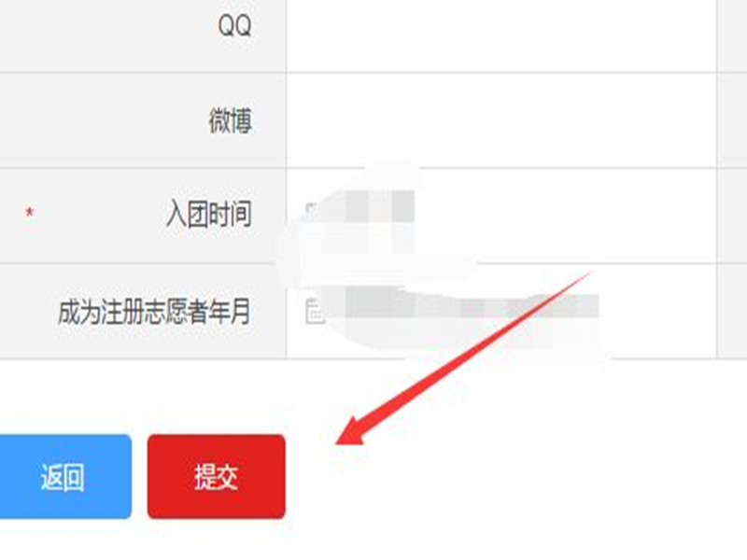The width and height of the screenshot is (747, 560).
Task: Focus the QQ input field
Action: [x=501, y=35]
